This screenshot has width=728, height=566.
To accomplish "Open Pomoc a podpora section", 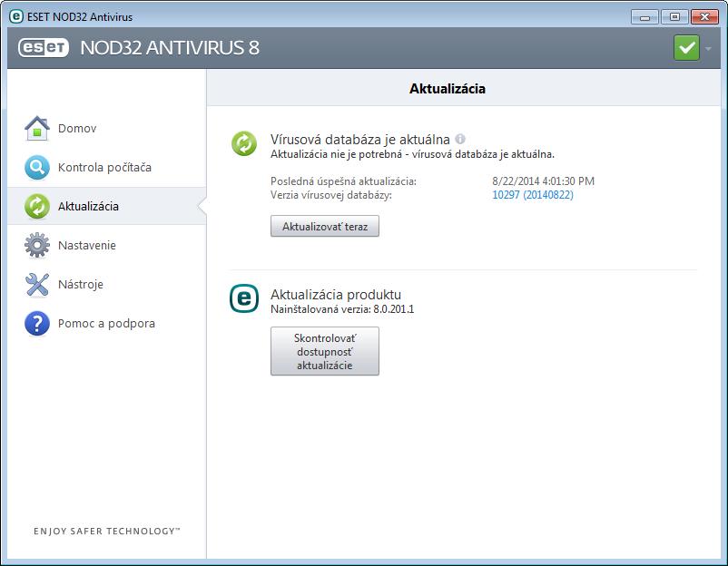I will tap(107, 323).
